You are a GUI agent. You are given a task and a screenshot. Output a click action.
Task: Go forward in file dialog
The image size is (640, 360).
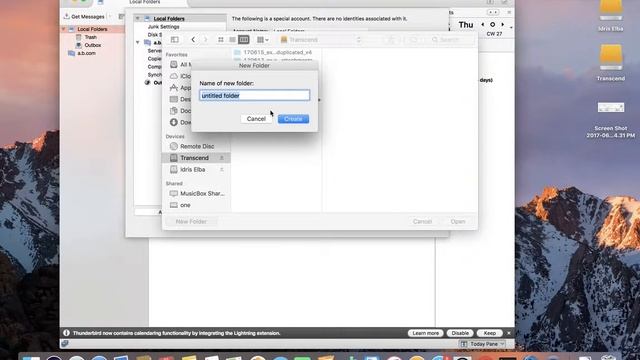coord(205,40)
